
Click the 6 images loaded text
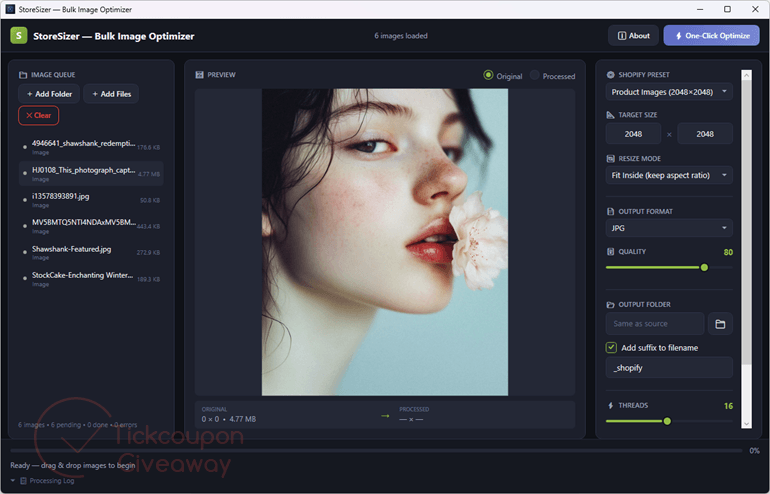[401, 36]
